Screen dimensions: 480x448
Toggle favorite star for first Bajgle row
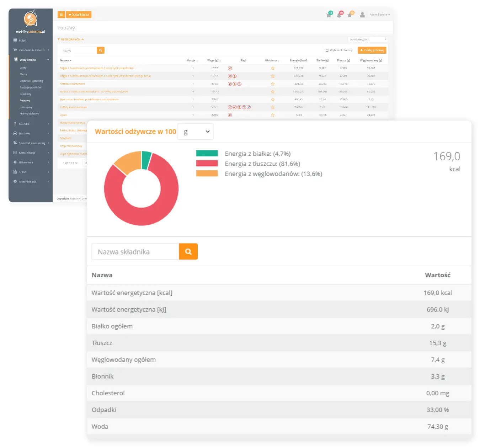coord(273,68)
